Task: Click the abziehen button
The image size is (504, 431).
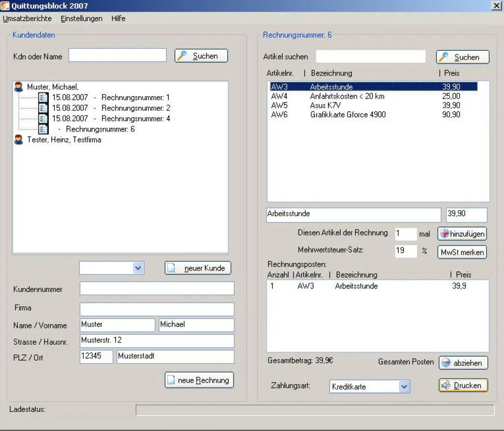Action: [463, 363]
